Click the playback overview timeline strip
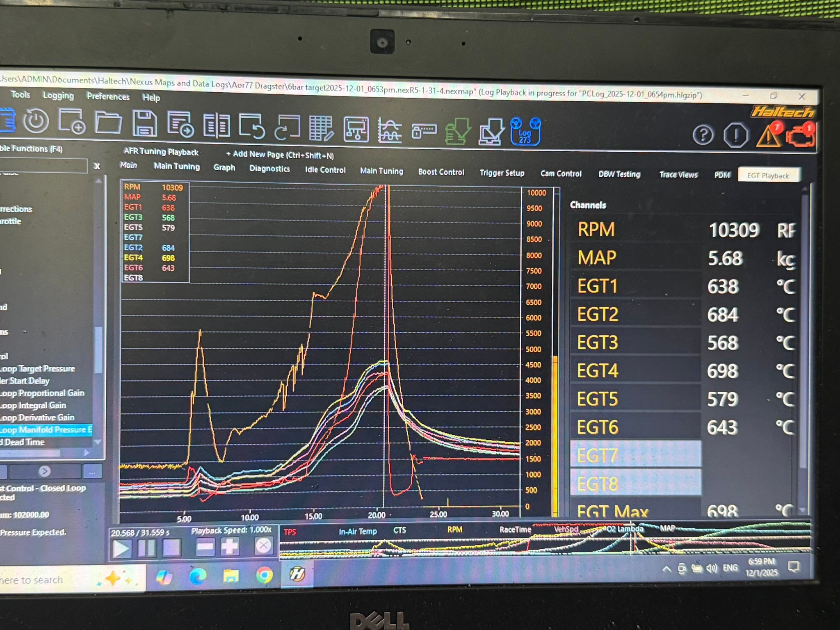The image size is (840, 630). coord(545,541)
